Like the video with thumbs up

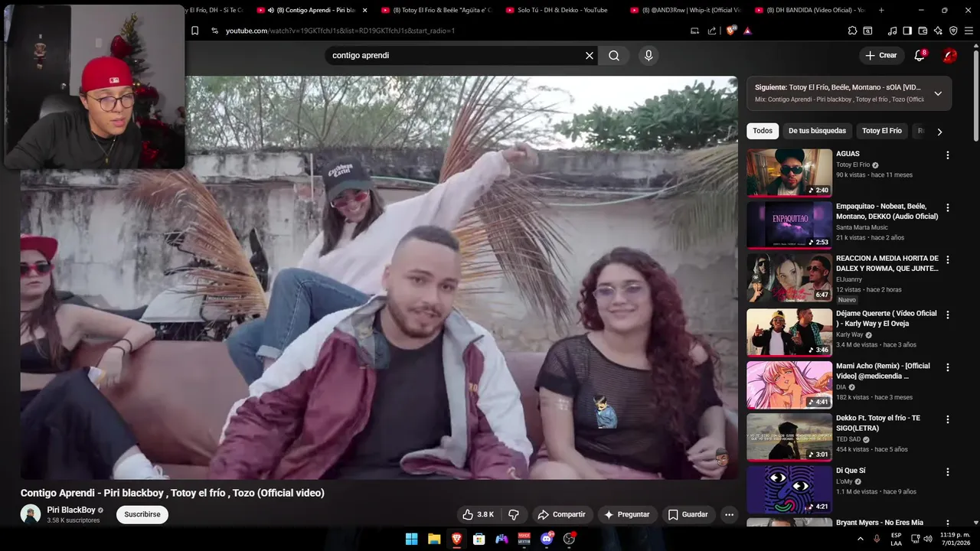pyautogui.click(x=478, y=514)
